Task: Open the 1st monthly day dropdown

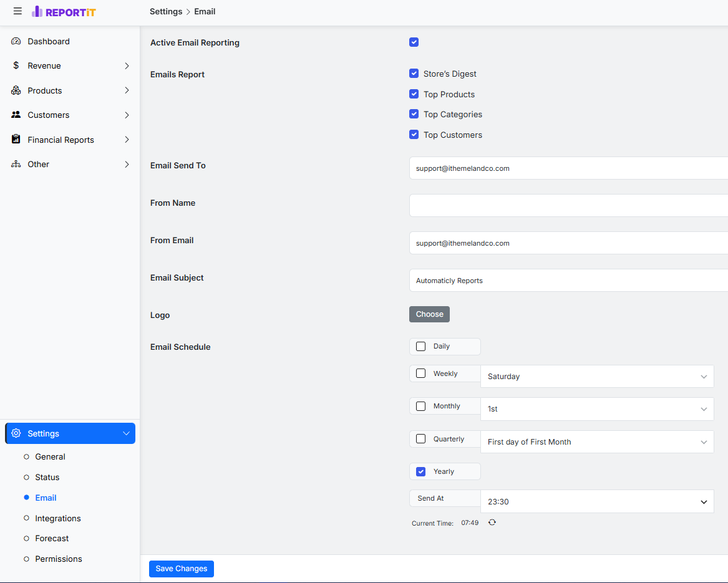Action: (597, 409)
